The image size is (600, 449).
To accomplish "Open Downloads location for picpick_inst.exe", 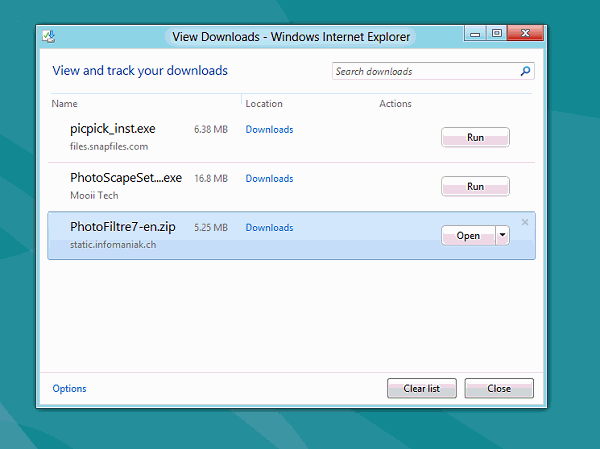I will click(x=269, y=129).
